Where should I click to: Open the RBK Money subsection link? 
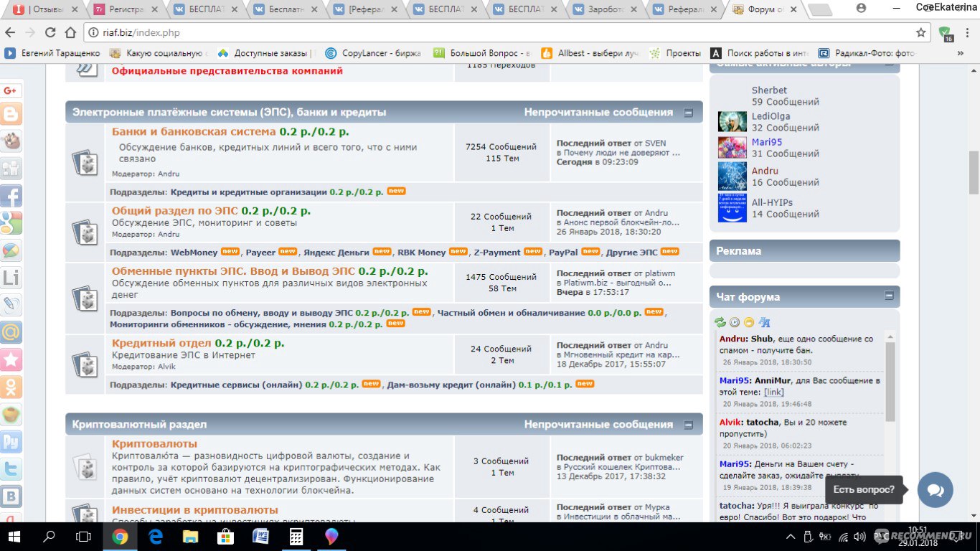click(421, 253)
